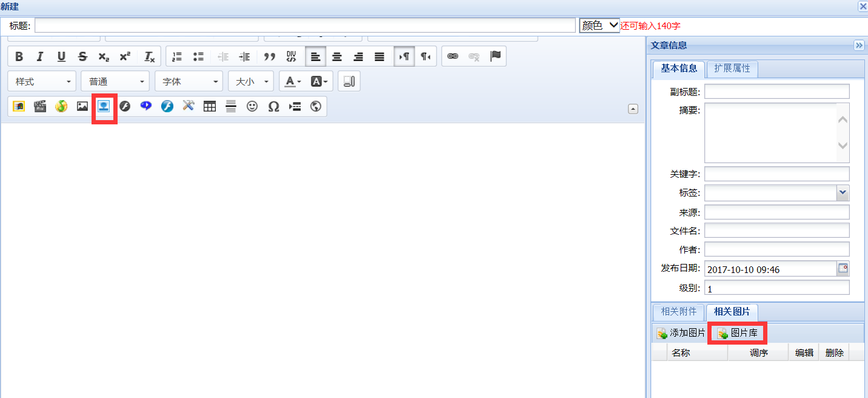Open 普通 paragraph format dropdown

pyautogui.click(x=115, y=81)
